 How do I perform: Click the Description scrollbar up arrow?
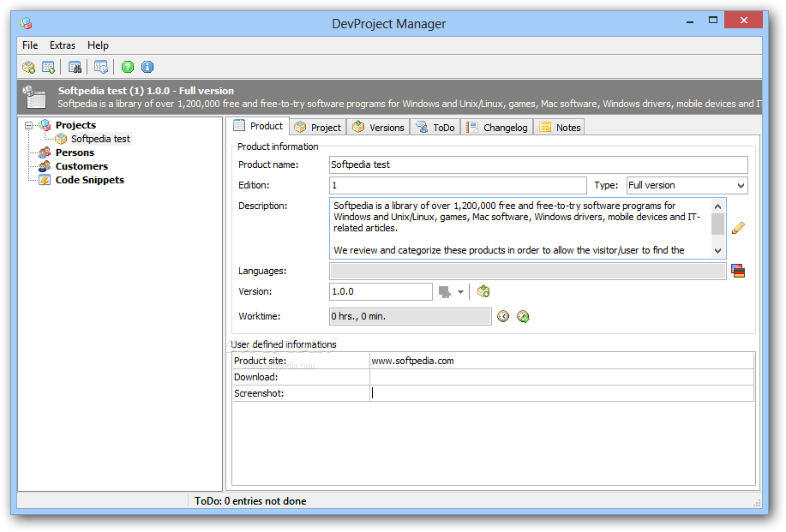point(717,206)
